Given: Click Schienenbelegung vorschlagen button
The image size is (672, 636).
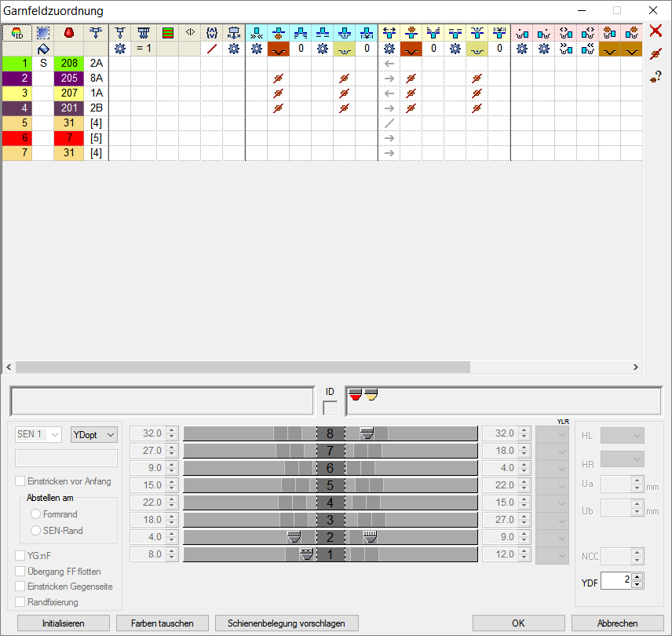Looking at the screenshot, I should pos(286,623).
